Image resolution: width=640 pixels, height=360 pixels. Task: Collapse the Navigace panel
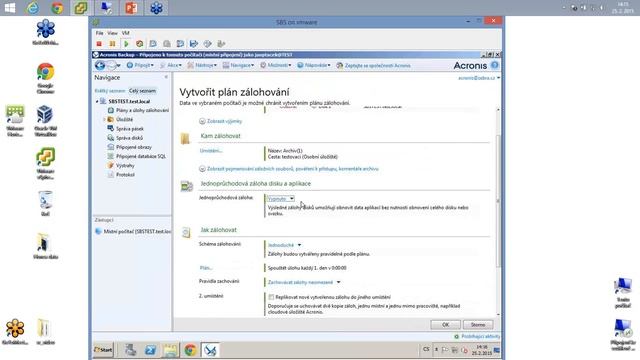point(166,77)
